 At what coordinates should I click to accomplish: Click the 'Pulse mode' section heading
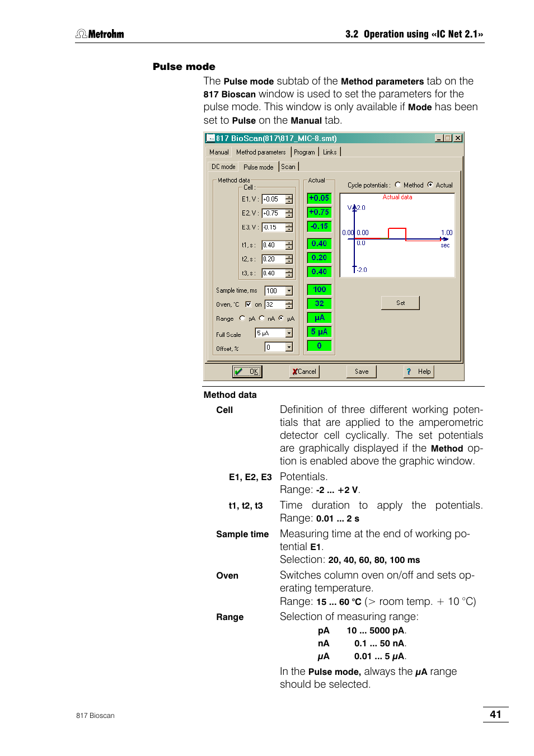[184, 67]
